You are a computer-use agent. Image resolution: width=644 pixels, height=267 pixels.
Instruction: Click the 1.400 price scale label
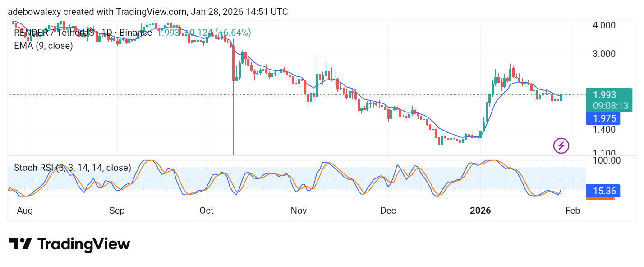pyautogui.click(x=604, y=130)
